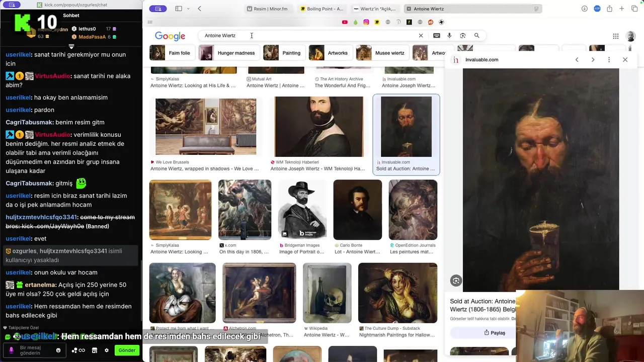The height and width of the screenshot is (362, 644).
Task: Filter by Artworks chip
Action: point(330,53)
